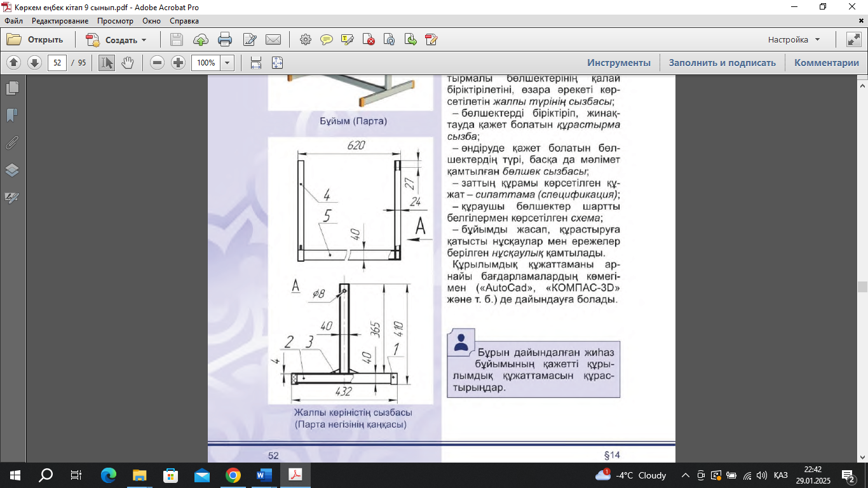
Task: Open the edit text and images tool
Action: point(249,39)
